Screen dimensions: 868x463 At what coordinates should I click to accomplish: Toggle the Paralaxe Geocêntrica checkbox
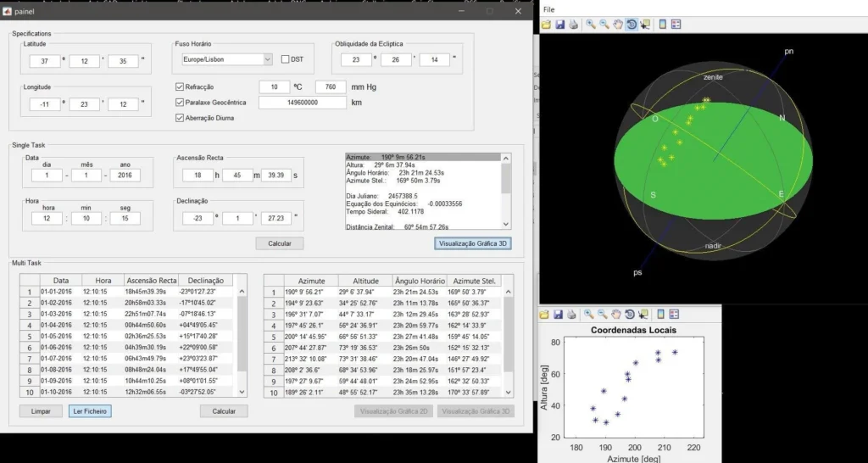pyautogui.click(x=180, y=103)
